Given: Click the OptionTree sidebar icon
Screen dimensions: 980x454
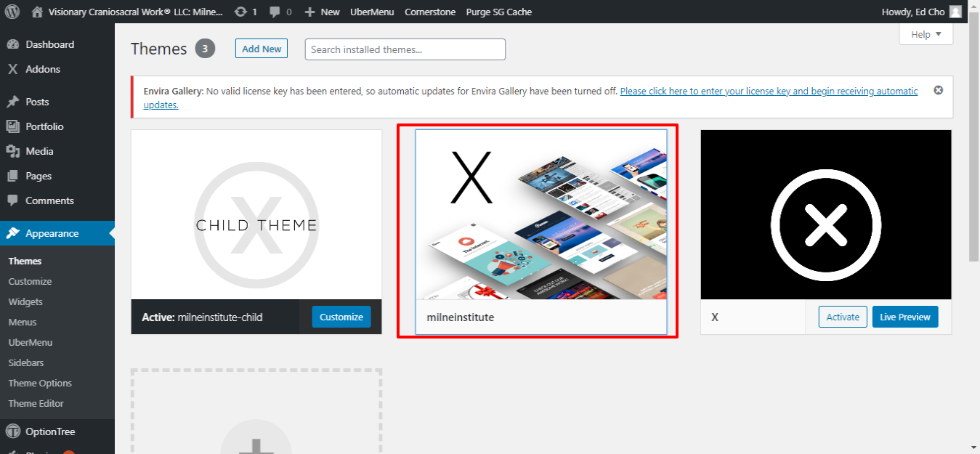Looking at the screenshot, I should (x=12, y=431).
